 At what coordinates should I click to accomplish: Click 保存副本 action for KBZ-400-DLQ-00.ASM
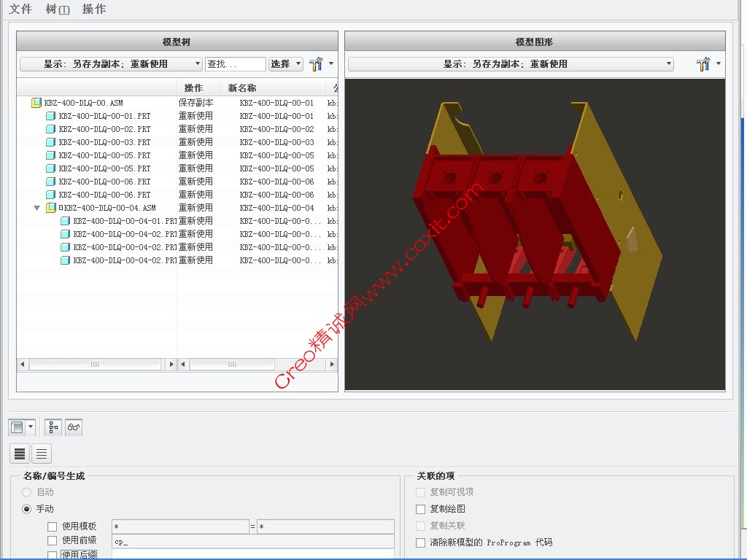(x=196, y=102)
